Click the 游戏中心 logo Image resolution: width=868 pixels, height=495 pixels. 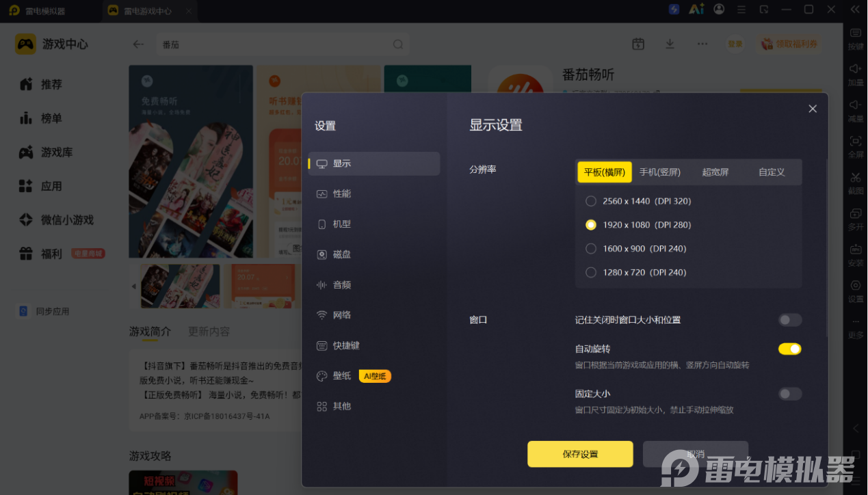[52, 44]
